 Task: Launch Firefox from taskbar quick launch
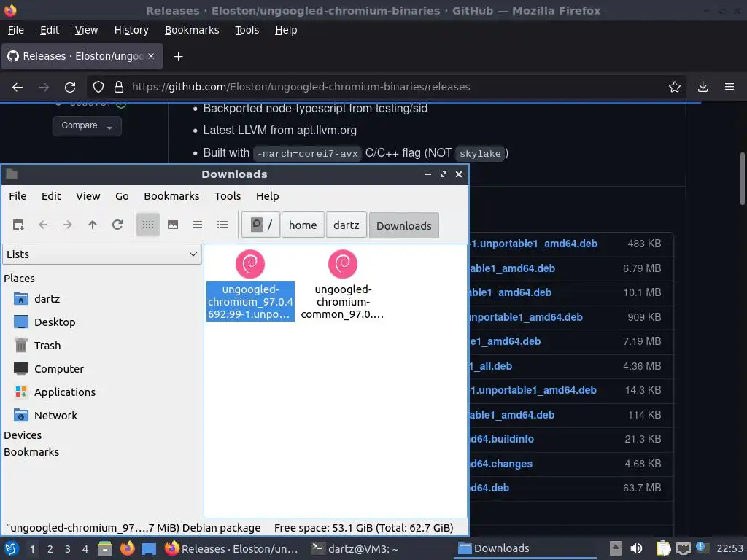[x=127, y=548]
